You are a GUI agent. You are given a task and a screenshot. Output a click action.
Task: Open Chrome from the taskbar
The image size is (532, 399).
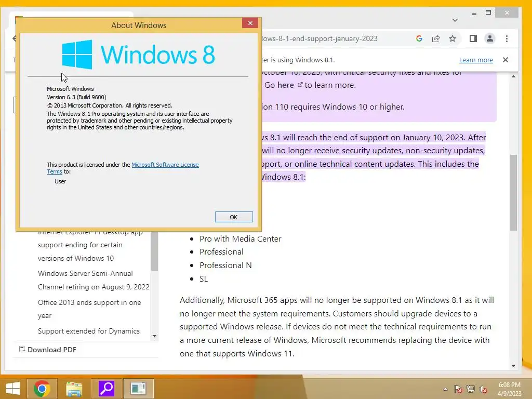click(42, 389)
